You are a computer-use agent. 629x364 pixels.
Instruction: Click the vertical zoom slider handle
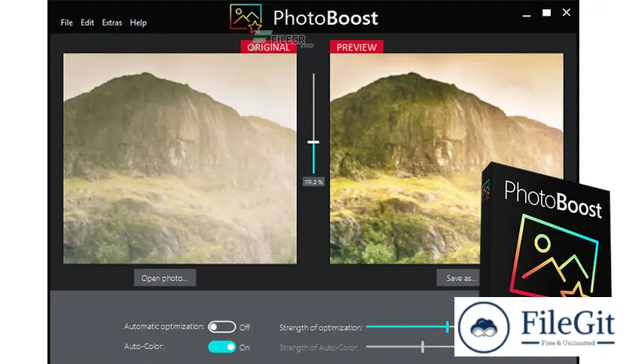click(x=313, y=142)
